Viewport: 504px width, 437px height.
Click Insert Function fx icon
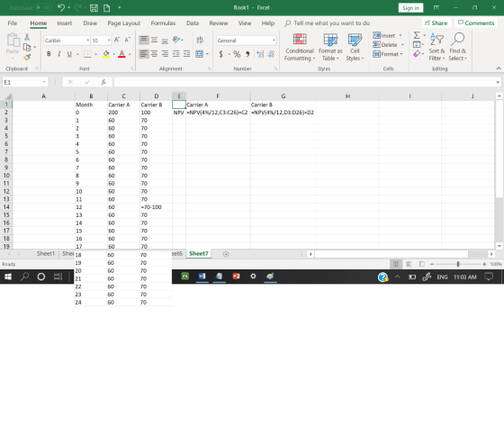coord(103,82)
